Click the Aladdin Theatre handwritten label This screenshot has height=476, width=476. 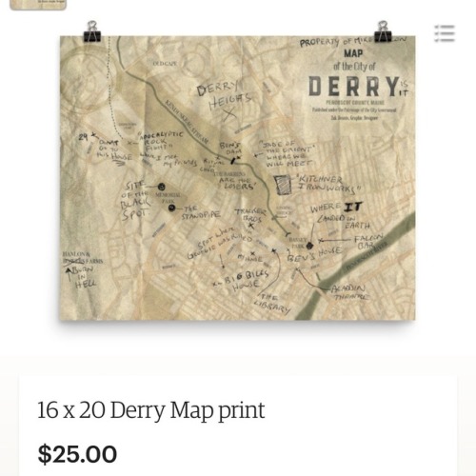350,292
